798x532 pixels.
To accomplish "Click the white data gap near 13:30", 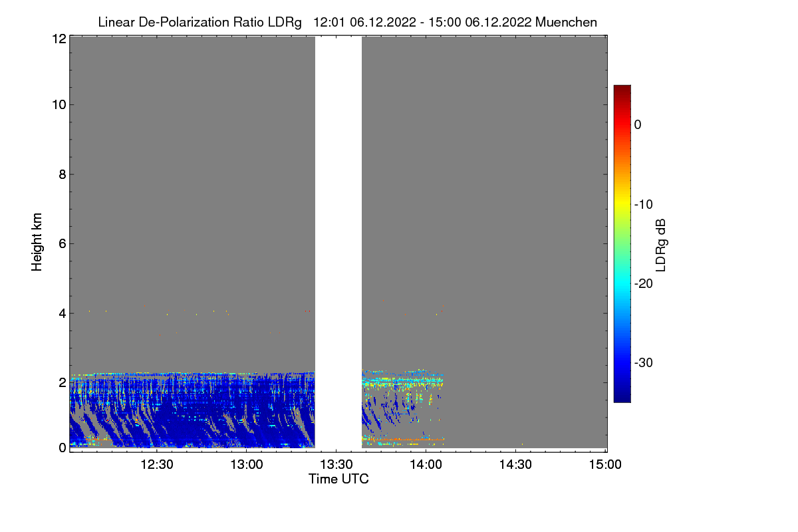I will [x=338, y=242].
